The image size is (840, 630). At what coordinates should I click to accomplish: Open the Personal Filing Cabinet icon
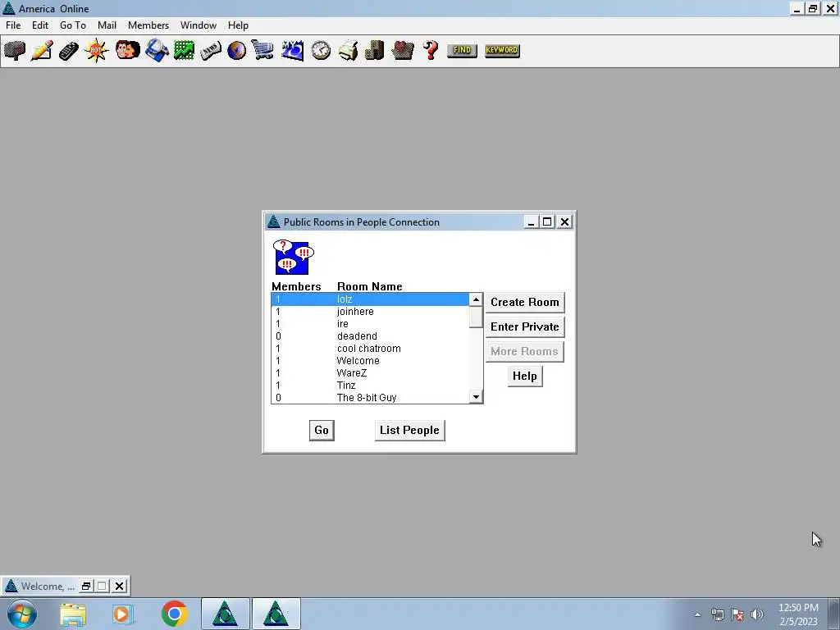tap(374, 50)
